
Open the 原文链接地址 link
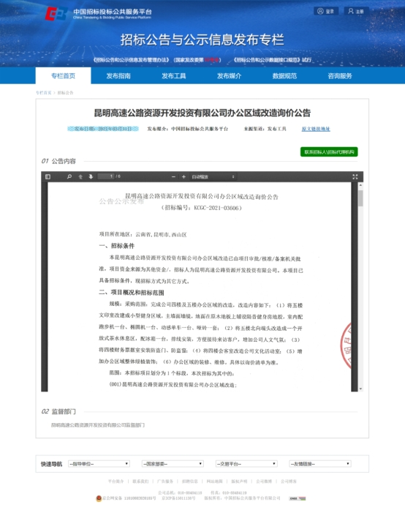coord(316,129)
